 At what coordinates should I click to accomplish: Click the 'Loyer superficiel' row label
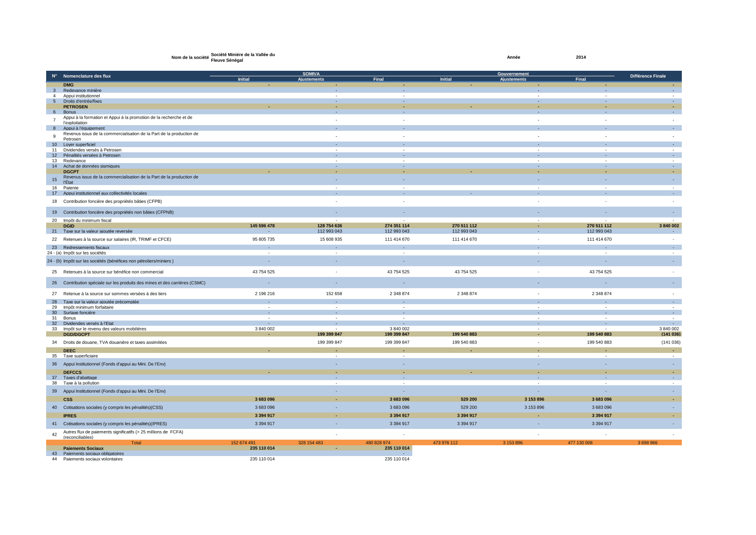(79, 145)
